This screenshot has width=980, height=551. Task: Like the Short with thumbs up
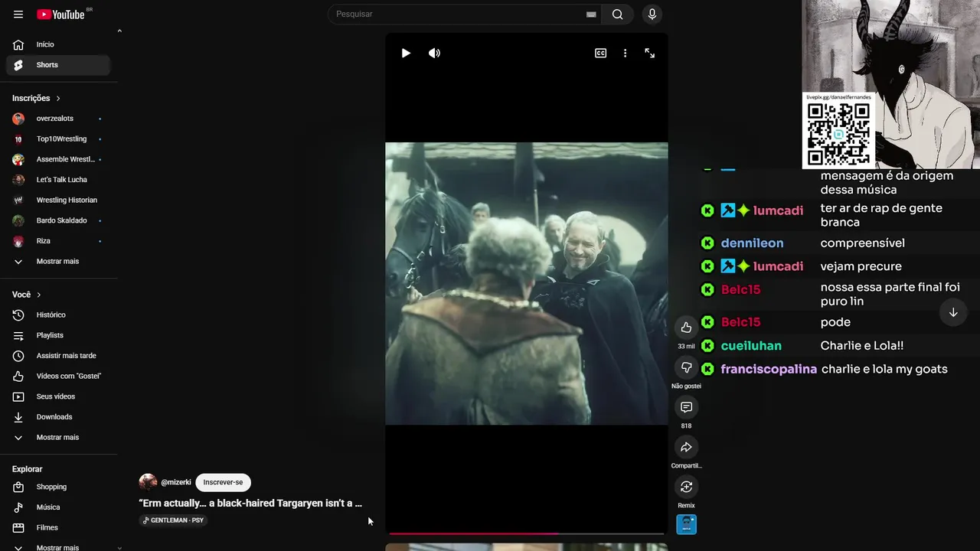[x=686, y=328]
